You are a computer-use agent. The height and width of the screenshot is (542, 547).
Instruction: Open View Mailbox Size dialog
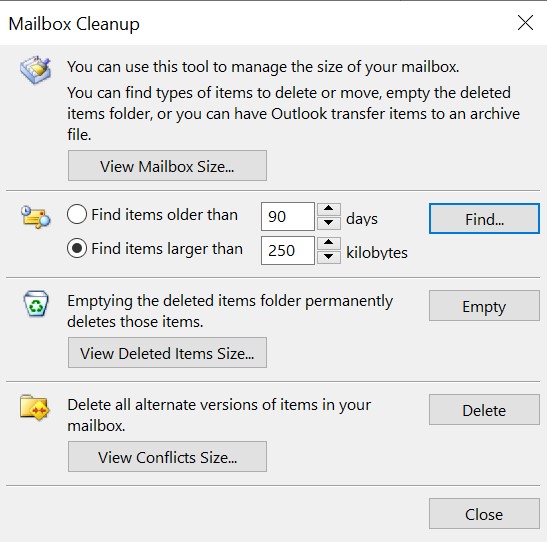[x=167, y=166]
